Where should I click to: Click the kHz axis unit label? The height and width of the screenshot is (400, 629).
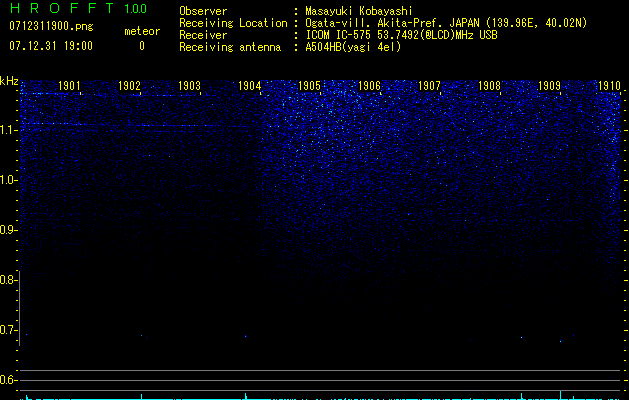(x=9, y=81)
